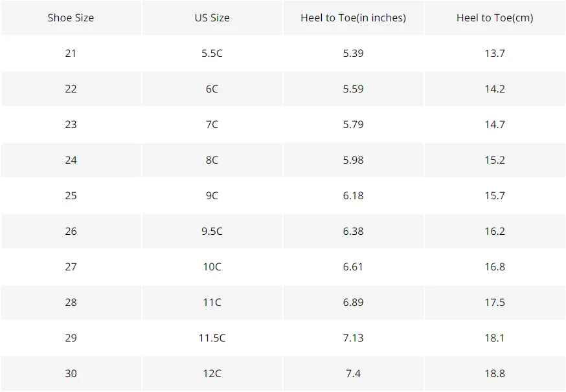Select the 14.7 cm cell
The height and width of the screenshot is (392, 566).
[x=495, y=124]
